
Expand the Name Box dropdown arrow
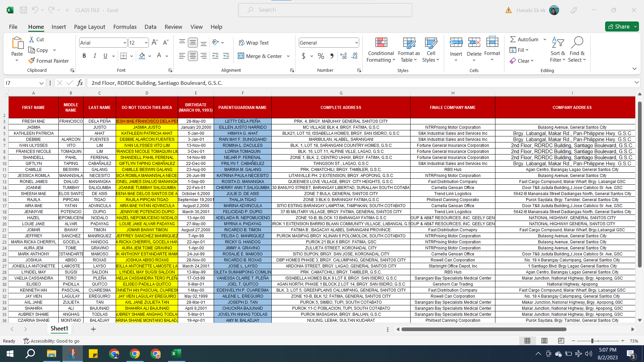pyautogui.click(x=41, y=83)
